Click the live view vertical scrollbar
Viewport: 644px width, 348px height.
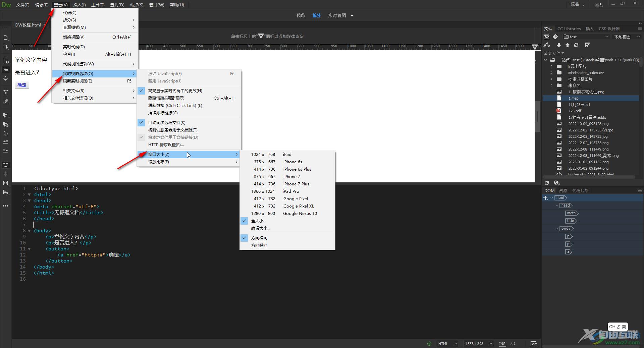537,116
